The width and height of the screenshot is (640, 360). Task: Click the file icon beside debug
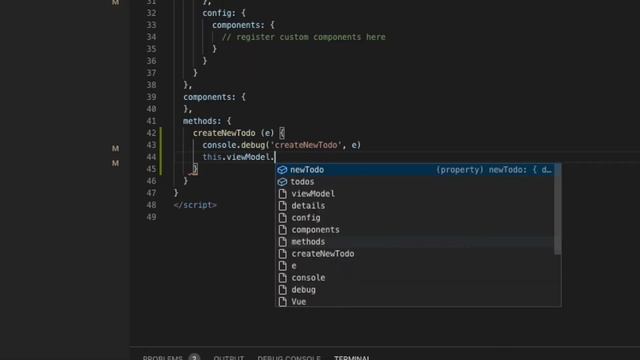(x=282, y=290)
